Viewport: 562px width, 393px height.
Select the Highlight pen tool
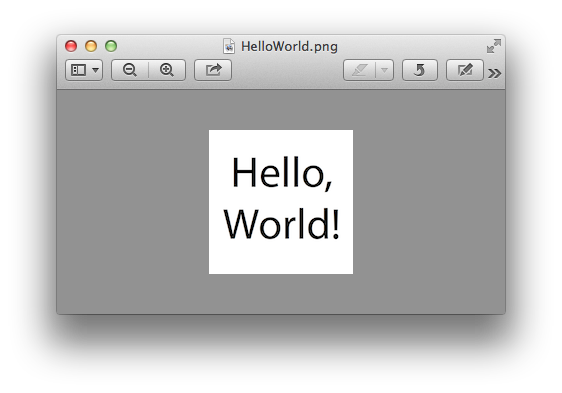pos(359,70)
